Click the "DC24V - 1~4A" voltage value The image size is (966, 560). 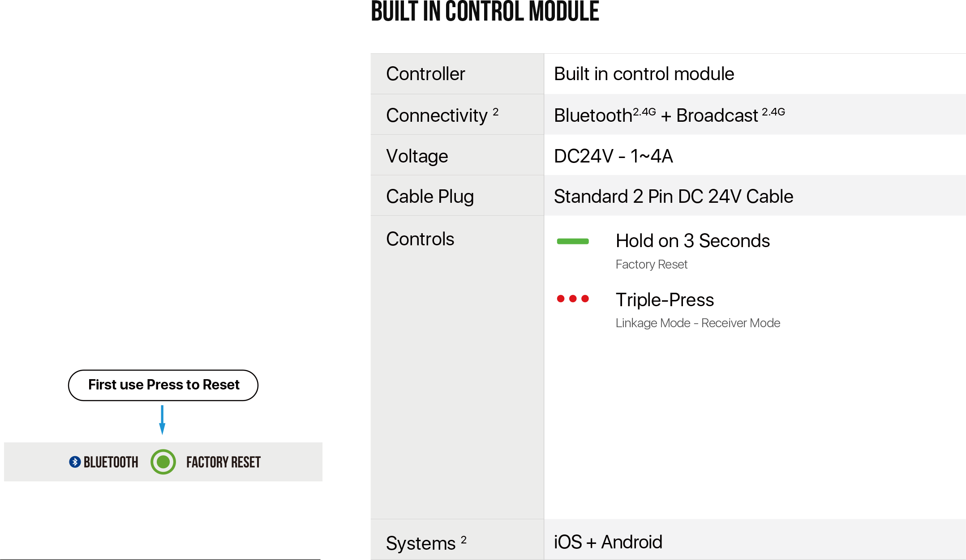[x=613, y=156]
